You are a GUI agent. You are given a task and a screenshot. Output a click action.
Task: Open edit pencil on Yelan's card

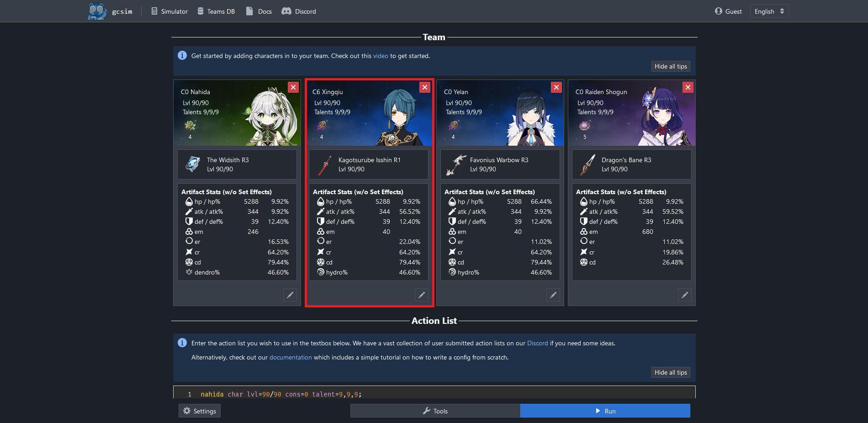pos(553,295)
